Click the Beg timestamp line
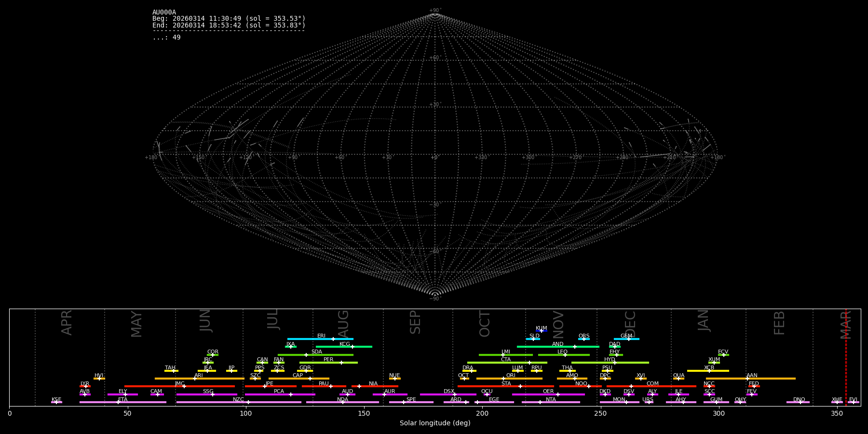 tap(229, 19)
